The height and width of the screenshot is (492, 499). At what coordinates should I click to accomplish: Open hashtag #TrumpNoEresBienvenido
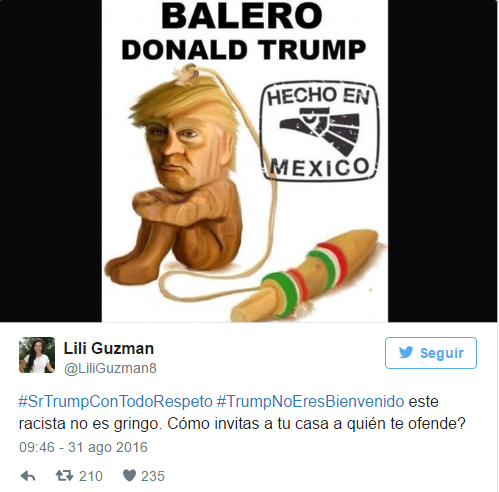[311, 401]
